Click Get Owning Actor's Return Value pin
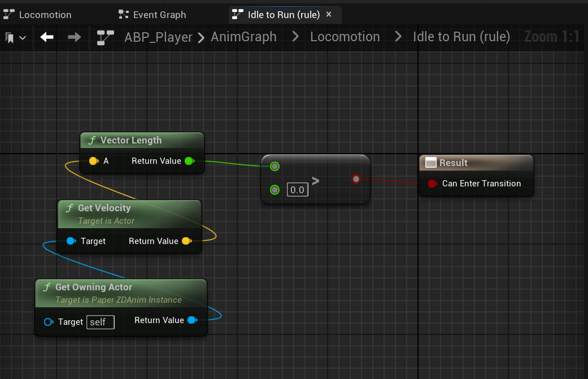 click(191, 320)
